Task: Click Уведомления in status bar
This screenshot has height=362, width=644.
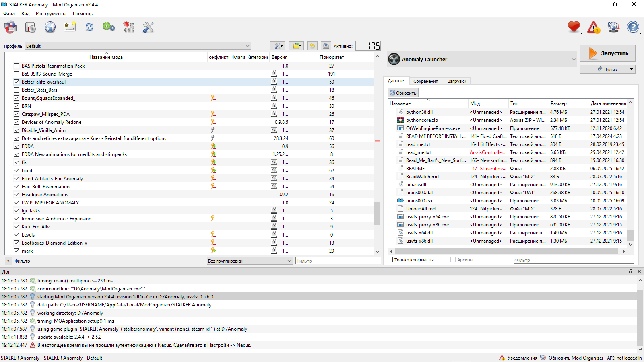Action: 518,358
